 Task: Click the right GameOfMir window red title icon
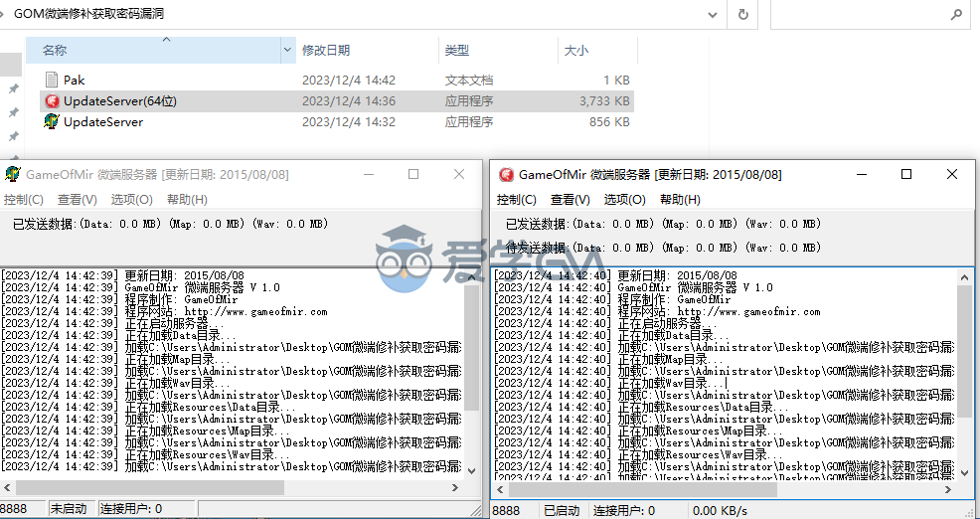(506, 174)
